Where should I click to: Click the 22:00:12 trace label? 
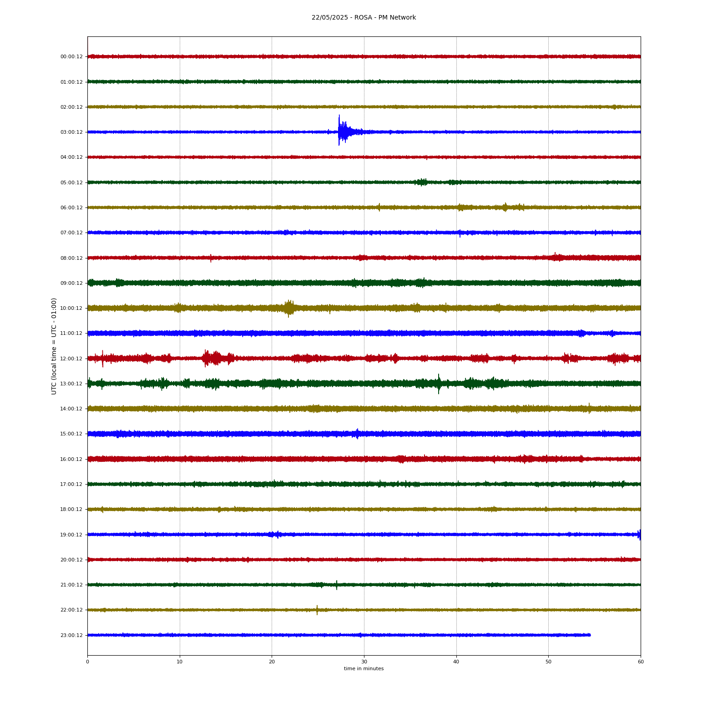pos(71,610)
